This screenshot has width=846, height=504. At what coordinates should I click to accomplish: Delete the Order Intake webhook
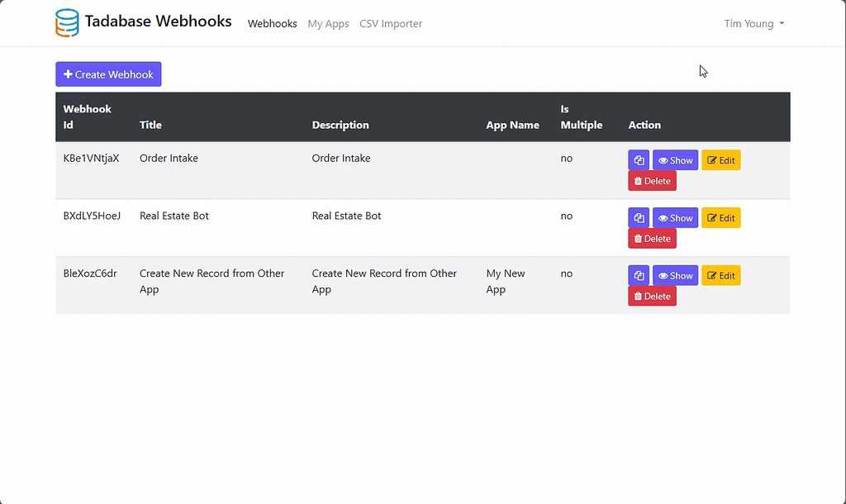[x=652, y=181]
